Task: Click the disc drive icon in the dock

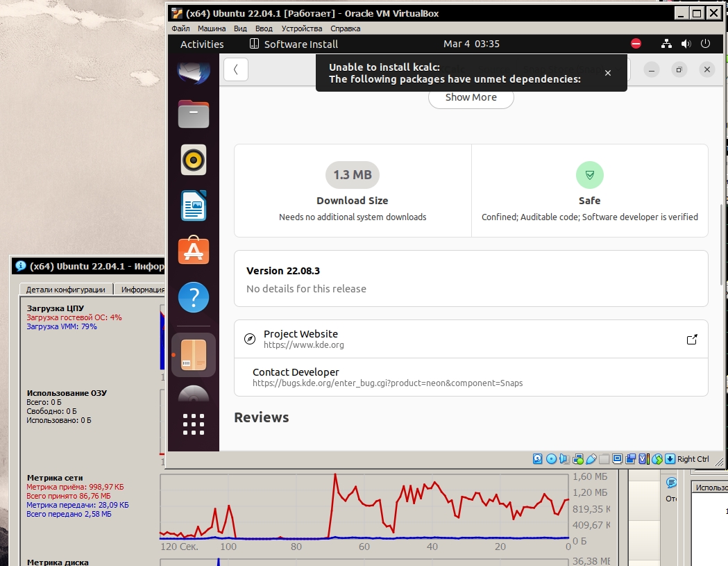Action: click(x=194, y=394)
